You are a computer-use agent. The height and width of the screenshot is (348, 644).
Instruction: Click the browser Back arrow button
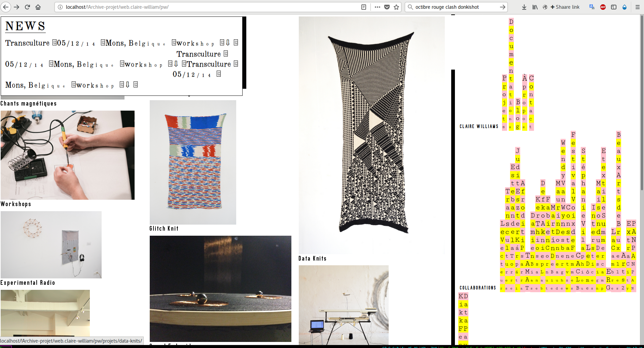(6, 7)
